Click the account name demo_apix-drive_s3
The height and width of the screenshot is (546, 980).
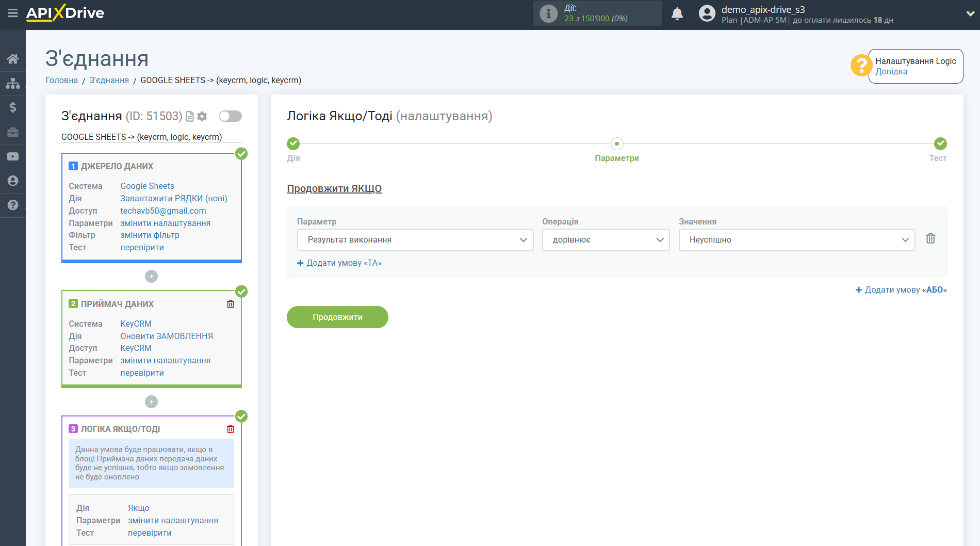click(x=763, y=9)
